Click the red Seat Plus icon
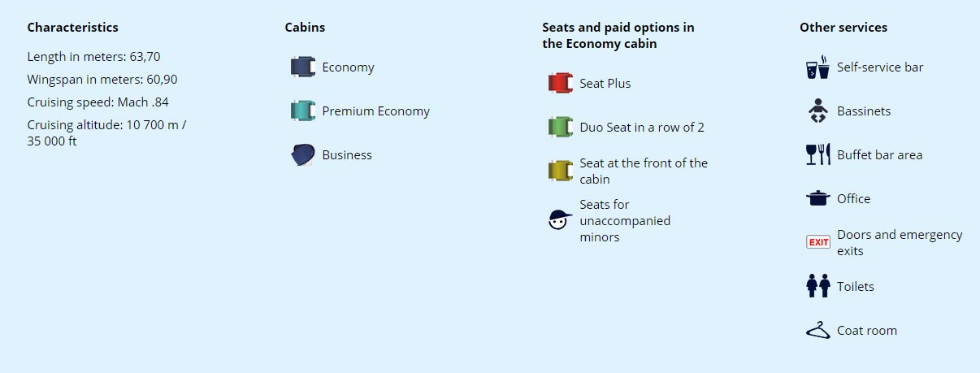This screenshot has width=980, height=373. (561, 83)
